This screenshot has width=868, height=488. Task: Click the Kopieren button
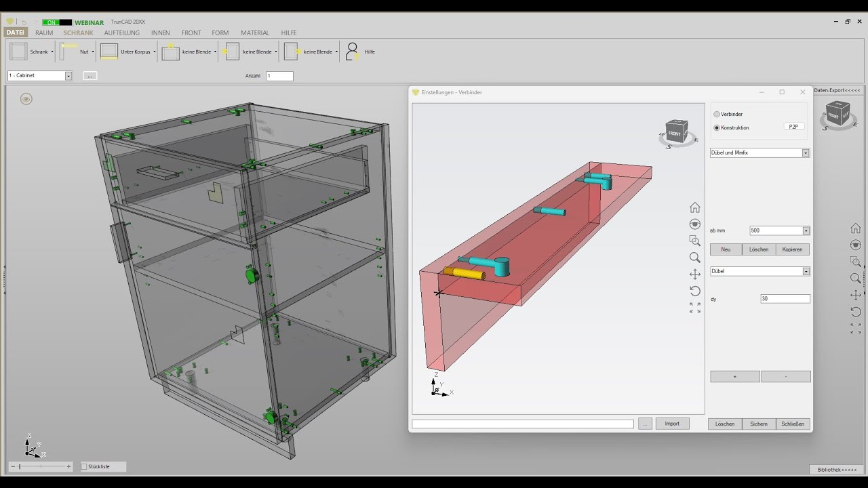(792, 249)
